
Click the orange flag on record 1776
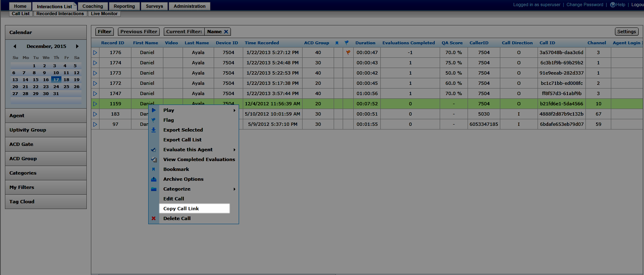click(x=348, y=52)
